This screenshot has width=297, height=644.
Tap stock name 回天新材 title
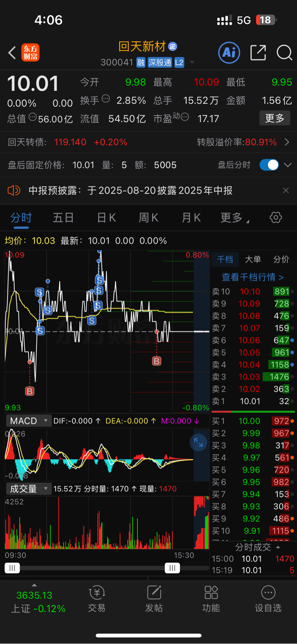[x=142, y=46]
